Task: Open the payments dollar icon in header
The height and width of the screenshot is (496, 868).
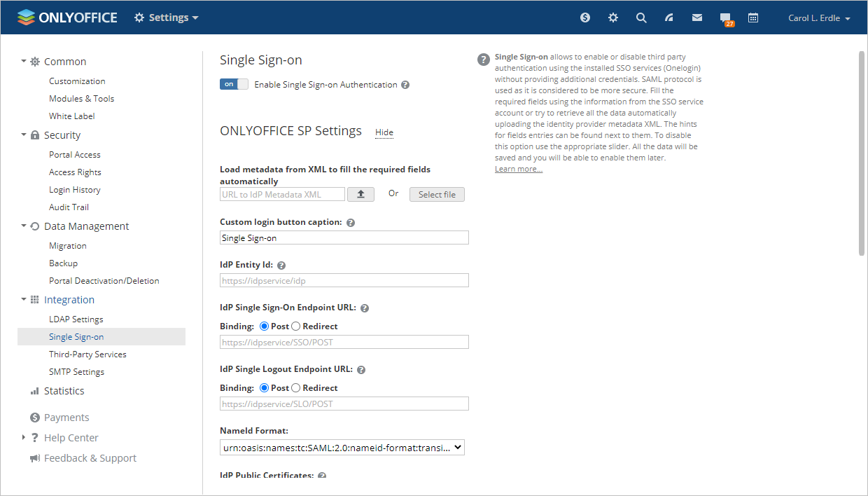Action: [x=585, y=18]
